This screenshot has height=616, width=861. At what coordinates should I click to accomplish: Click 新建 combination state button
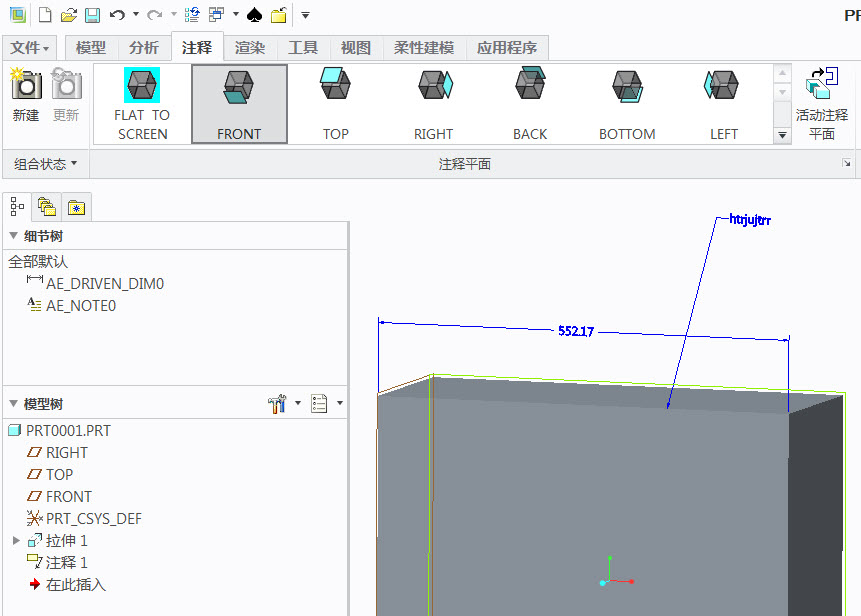26,95
